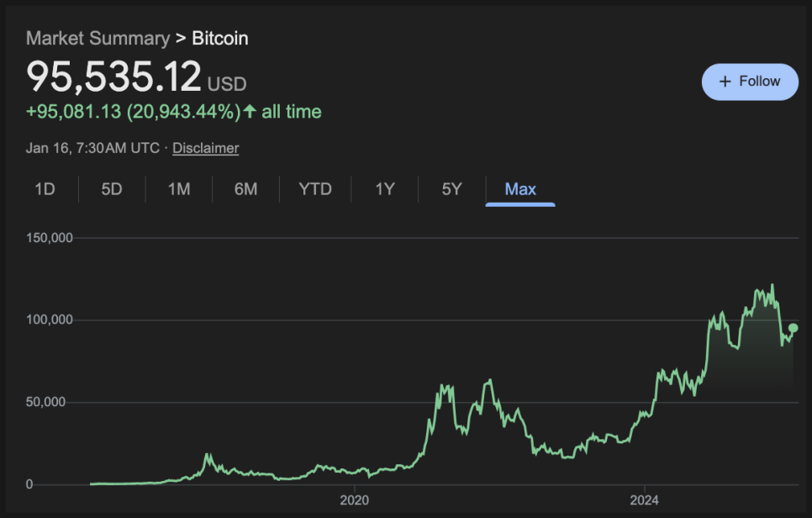Switch chart to YTD range

pos(315,189)
